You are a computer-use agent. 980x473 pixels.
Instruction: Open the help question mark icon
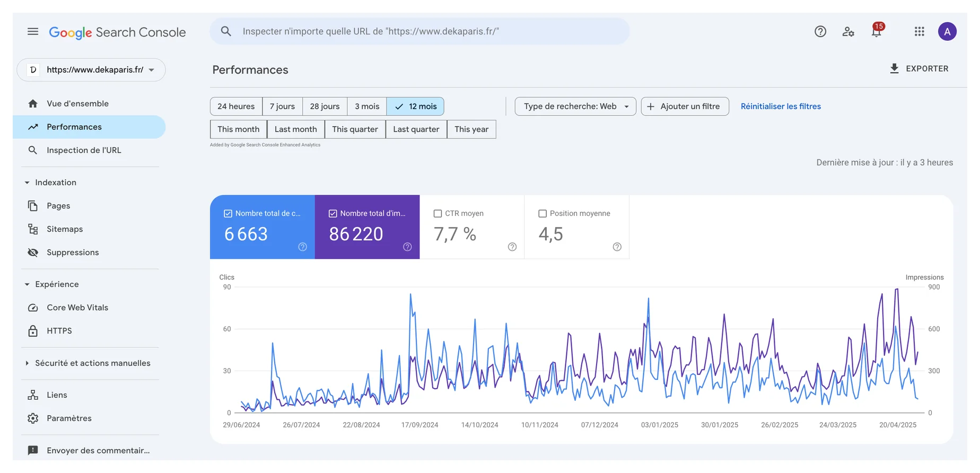click(820, 32)
